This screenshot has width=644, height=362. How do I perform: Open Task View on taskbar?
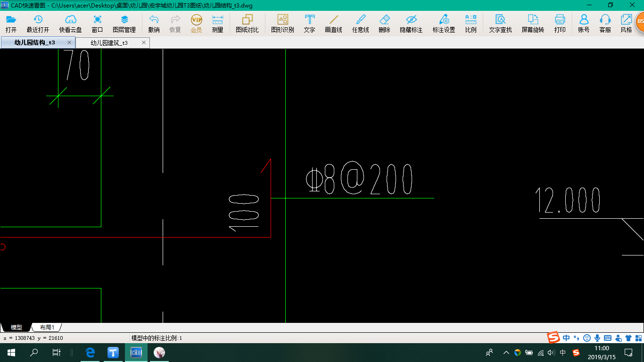click(57, 352)
